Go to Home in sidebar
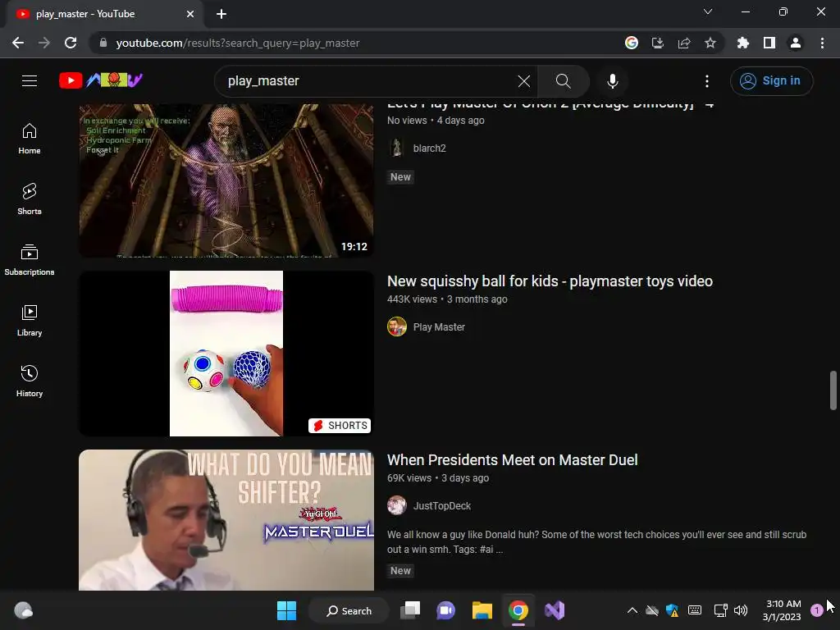 click(x=30, y=138)
